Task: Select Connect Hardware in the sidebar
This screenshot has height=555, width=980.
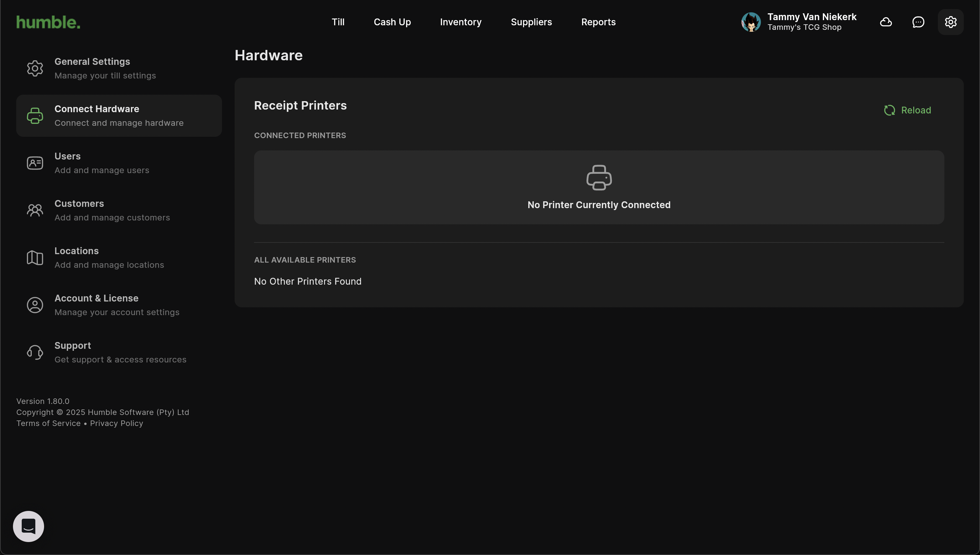Action: point(119,116)
